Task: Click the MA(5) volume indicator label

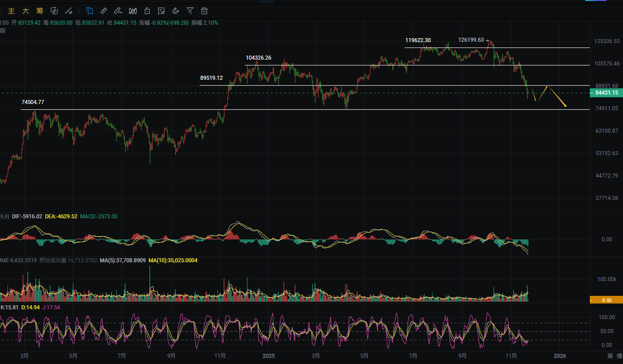Action: (x=120, y=260)
